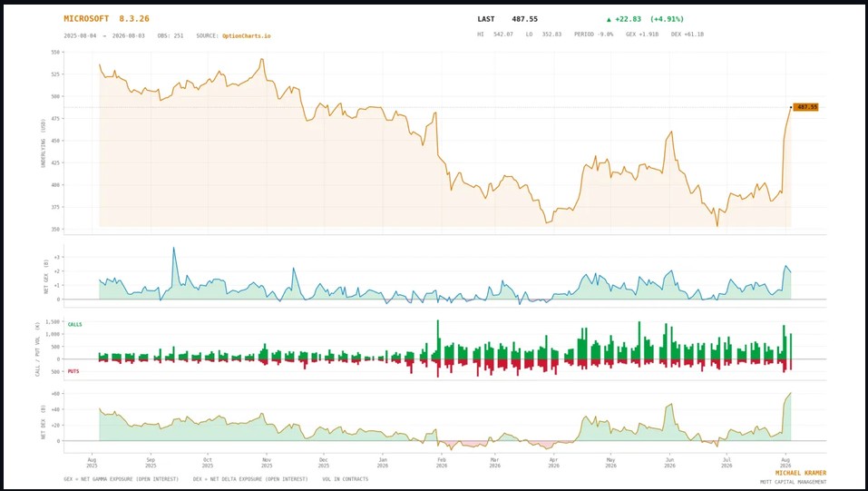This screenshot has width=868, height=491.
Task: Click the 1,500 volume axis label
Action: [53, 321]
